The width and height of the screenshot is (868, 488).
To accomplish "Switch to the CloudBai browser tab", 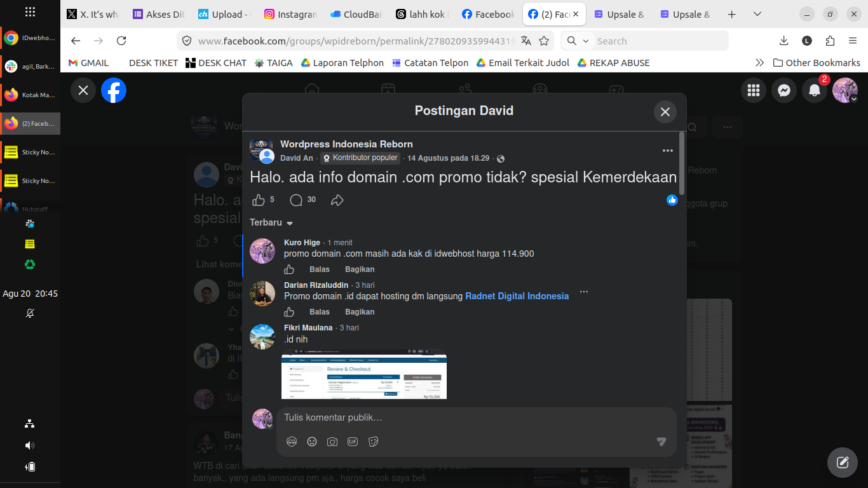I will pos(356,14).
